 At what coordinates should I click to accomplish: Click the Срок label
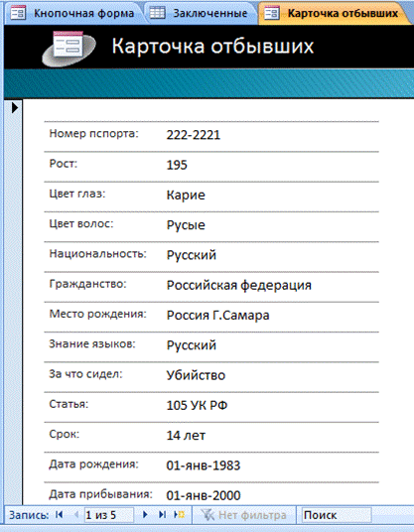click(65, 434)
